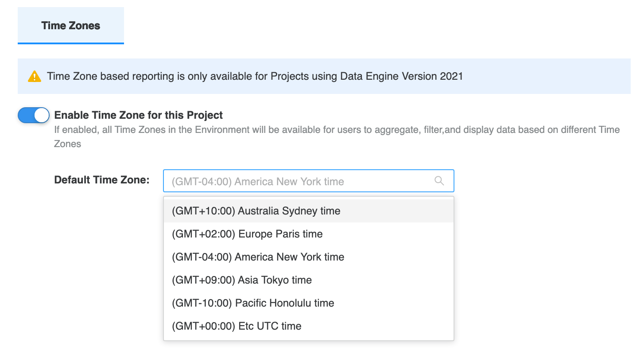
Task: Click the search magnifier icon
Action: point(439,181)
